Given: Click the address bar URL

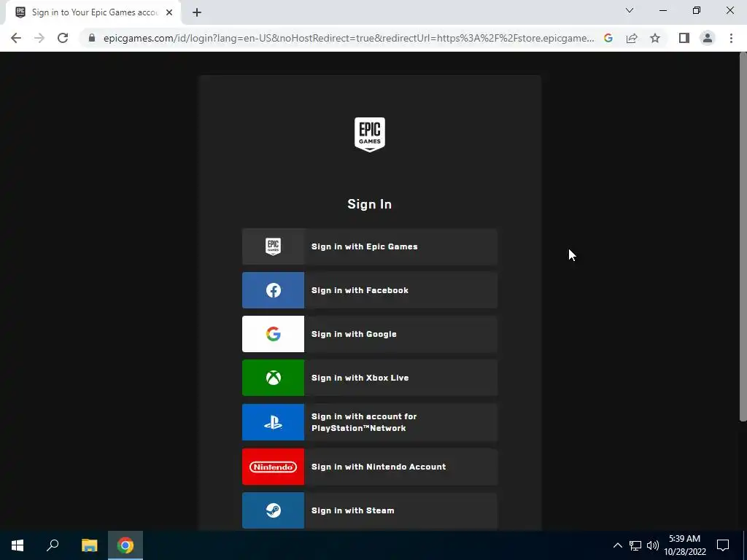Looking at the screenshot, I should pos(349,38).
